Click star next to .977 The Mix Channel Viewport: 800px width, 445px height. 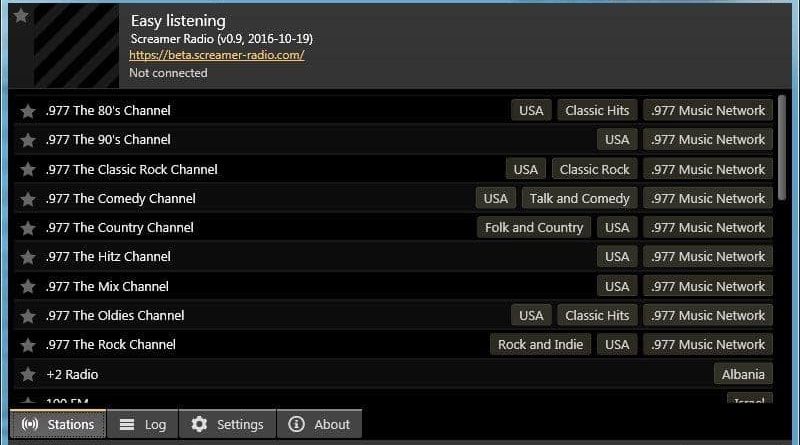28,287
